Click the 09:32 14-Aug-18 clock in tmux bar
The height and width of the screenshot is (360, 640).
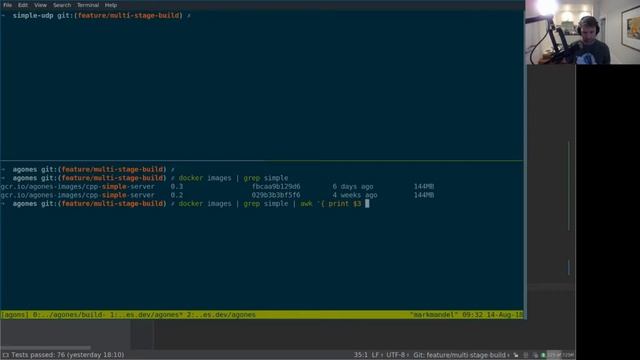click(492, 315)
